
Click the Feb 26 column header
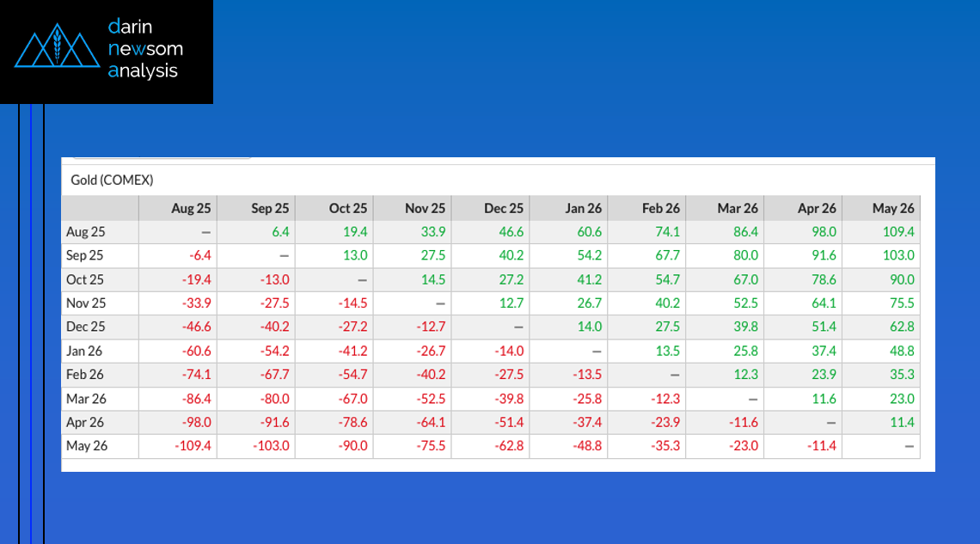coord(661,208)
